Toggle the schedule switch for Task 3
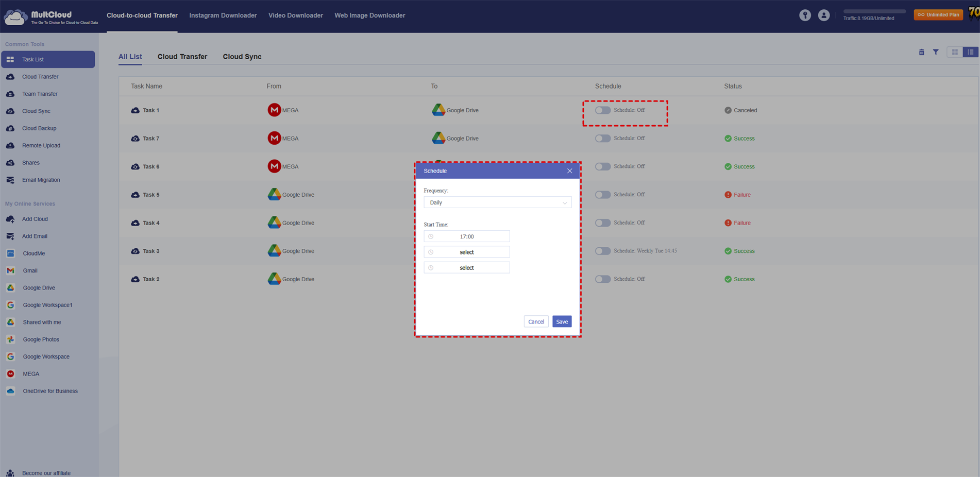 [603, 251]
